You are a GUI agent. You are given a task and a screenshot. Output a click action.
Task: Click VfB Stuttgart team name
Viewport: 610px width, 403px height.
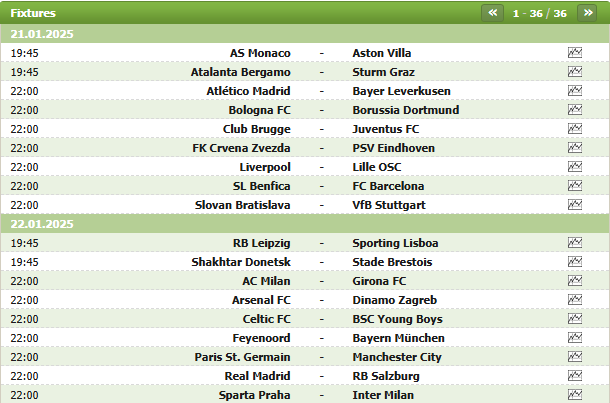(x=389, y=205)
